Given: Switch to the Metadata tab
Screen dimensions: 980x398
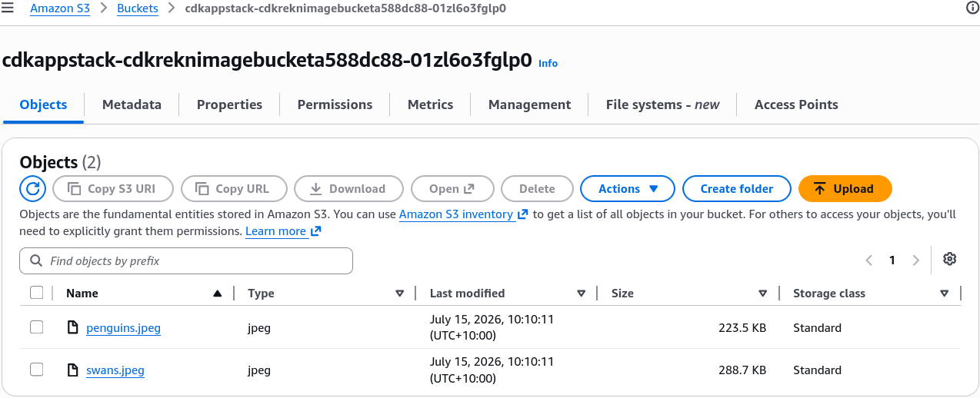Looking at the screenshot, I should (132, 104).
